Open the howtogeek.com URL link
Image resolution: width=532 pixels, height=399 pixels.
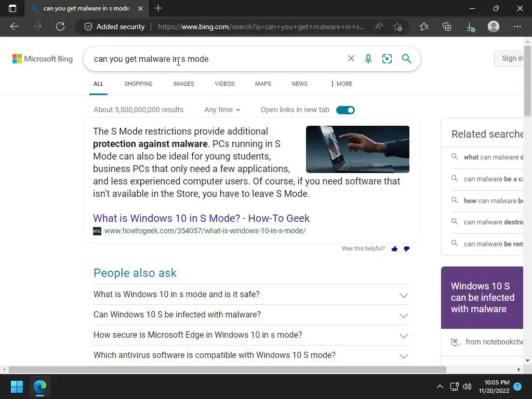coord(205,231)
